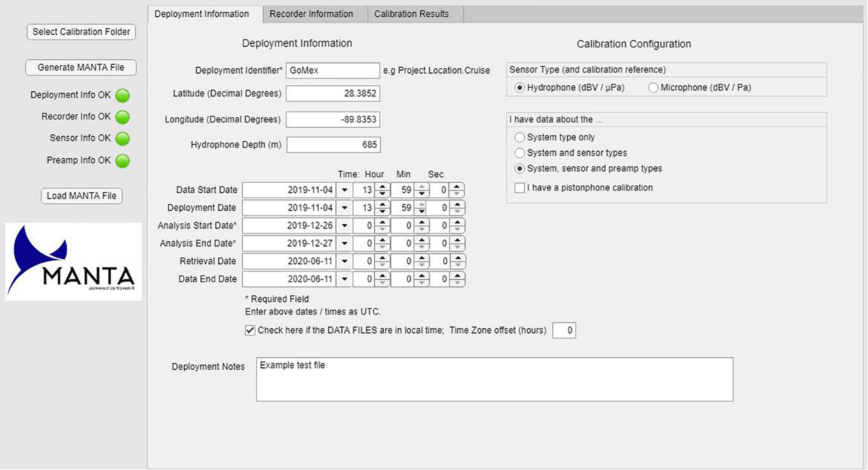Click the Deployment Info OK green indicator
Image resolution: width=868 pixels, height=470 pixels.
click(x=122, y=96)
